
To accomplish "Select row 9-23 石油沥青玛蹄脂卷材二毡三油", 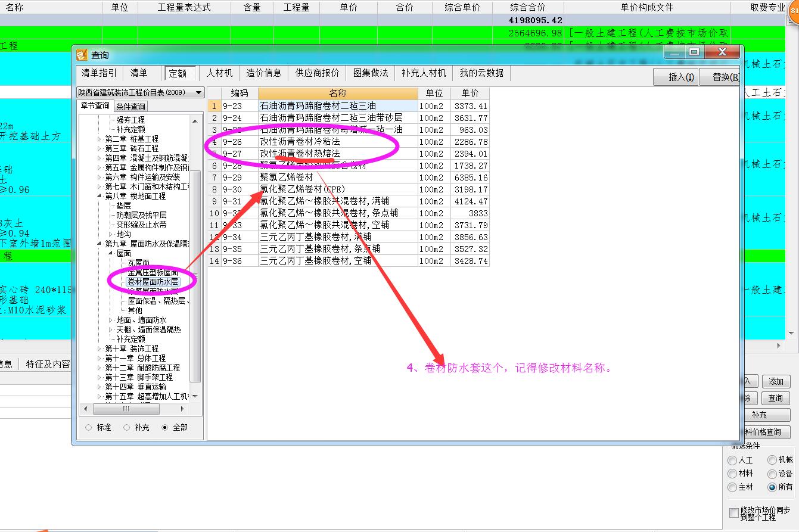I will (349, 106).
